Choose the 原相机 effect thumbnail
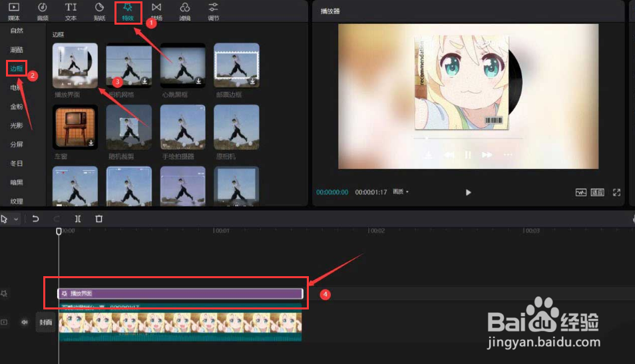The width and height of the screenshot is (635, 364). [236, 127]
